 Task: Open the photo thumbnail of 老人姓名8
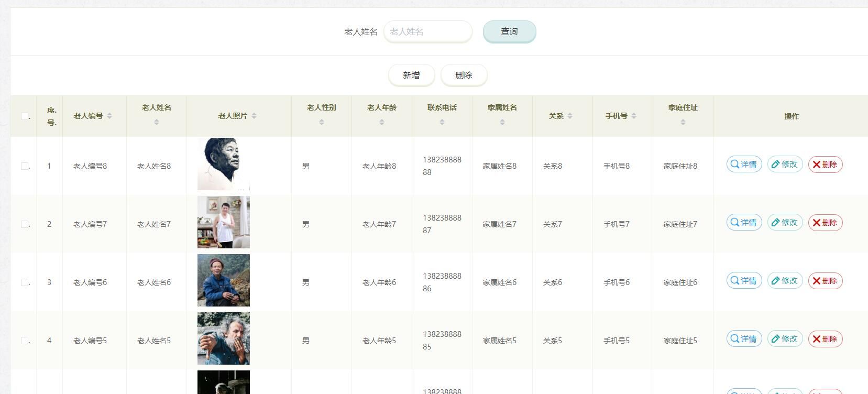click(224, 164)
